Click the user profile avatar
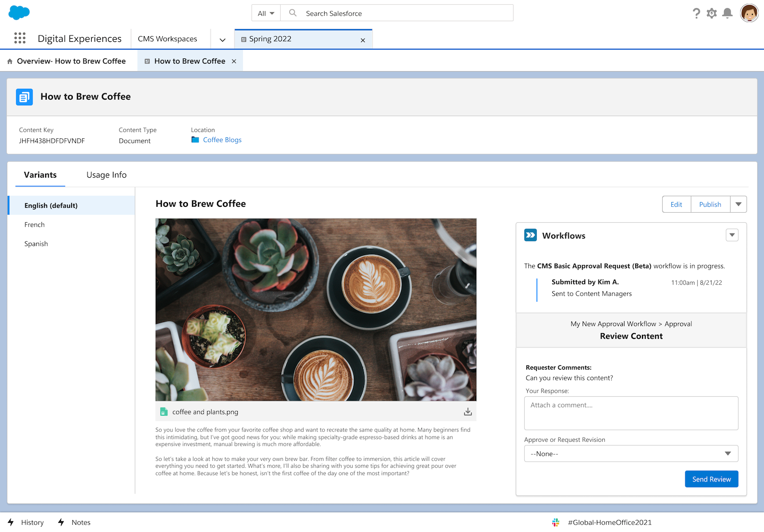Image resolution: width=764 pixels, height=532 pixels. 749,13
